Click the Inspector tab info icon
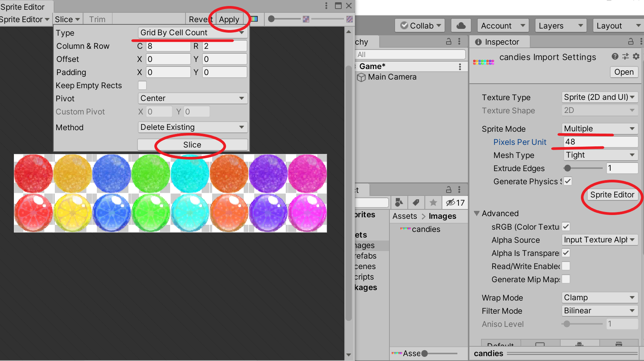The height and width of the screenshot is (361, 644). click(478, 42)
